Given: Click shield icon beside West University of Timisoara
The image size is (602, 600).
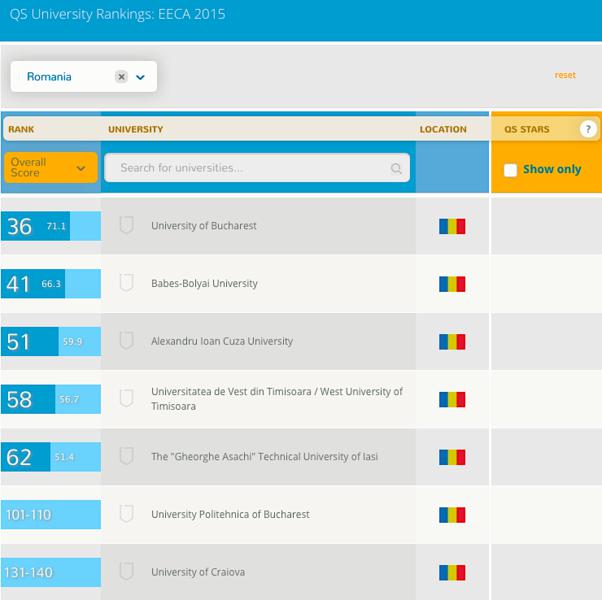Looking at the screenshot, I should [126, 398].
